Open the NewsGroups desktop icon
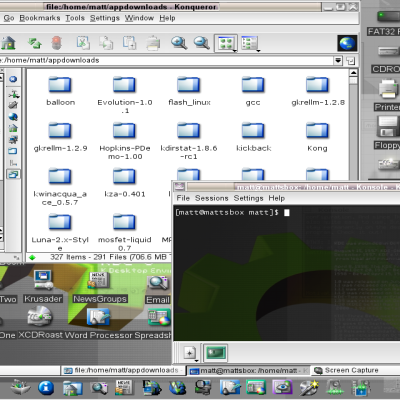The width and height of the screenshot is (400, 400). point(100,287)
